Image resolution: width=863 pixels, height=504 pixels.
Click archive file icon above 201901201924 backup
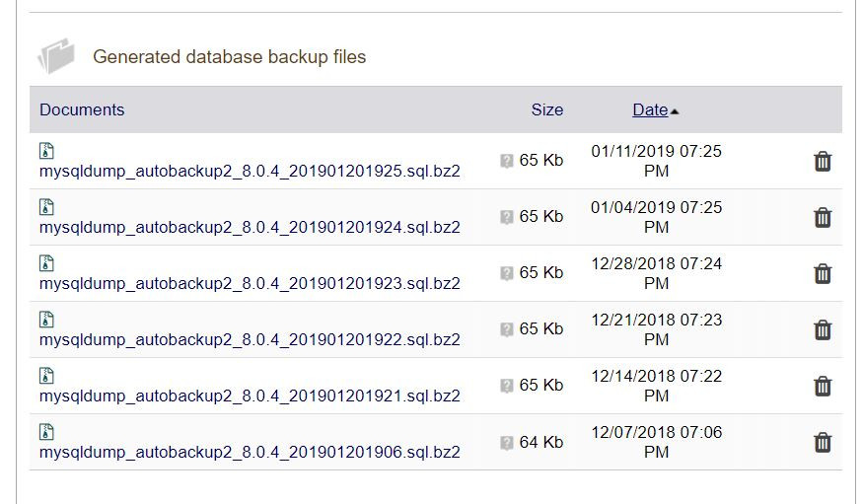46,207
